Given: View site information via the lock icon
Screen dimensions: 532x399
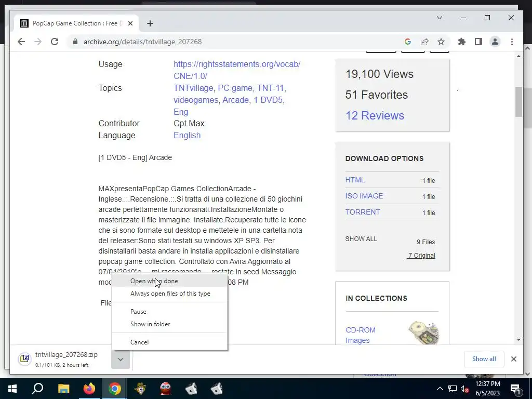Looking at the screenshot, I should (76, 42).
